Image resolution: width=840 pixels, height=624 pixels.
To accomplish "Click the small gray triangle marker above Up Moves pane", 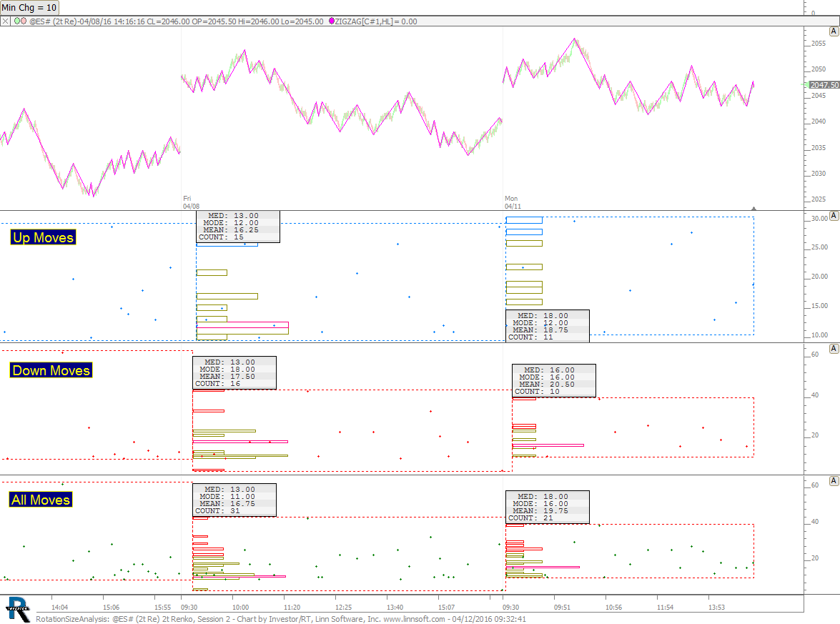I will click(753, 208).
